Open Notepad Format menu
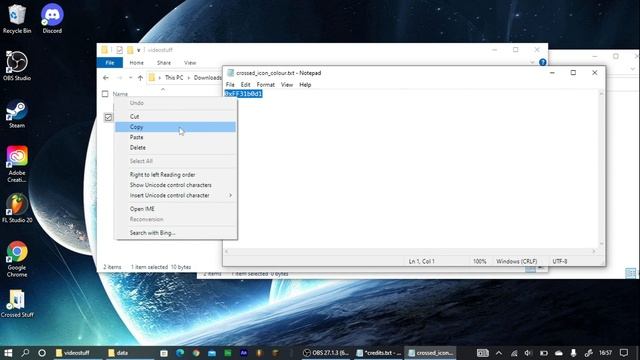This screenshot has width=640, height=360. pyautogui.click(x=265, y=84)
